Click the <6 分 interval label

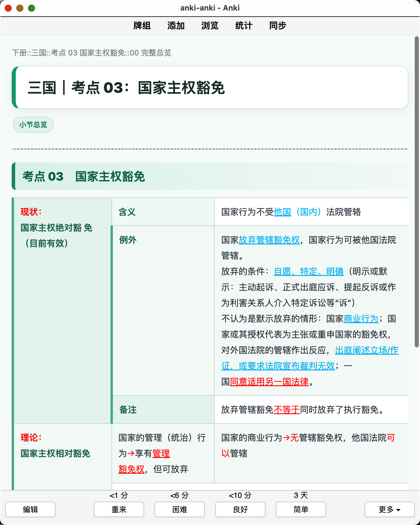[x=179, y=495]
